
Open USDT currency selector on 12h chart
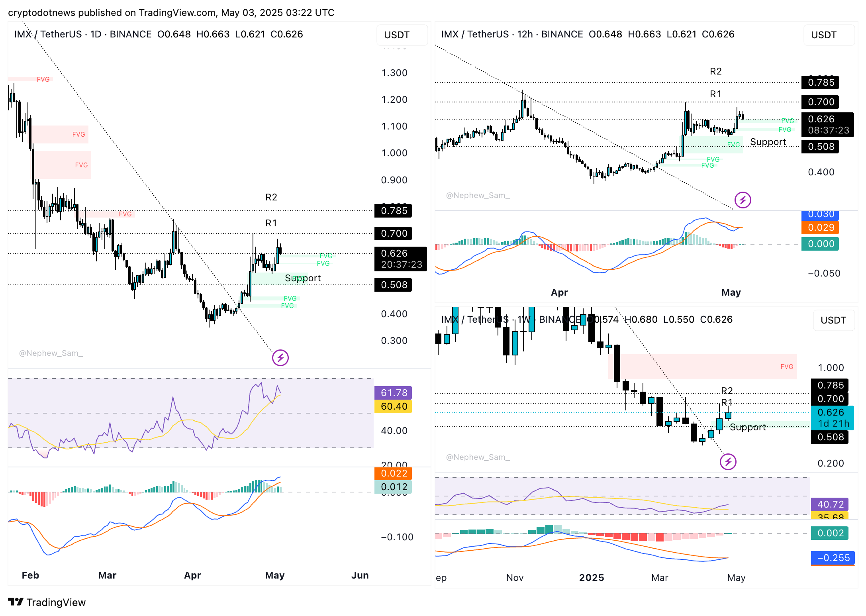tap(829, 35)
